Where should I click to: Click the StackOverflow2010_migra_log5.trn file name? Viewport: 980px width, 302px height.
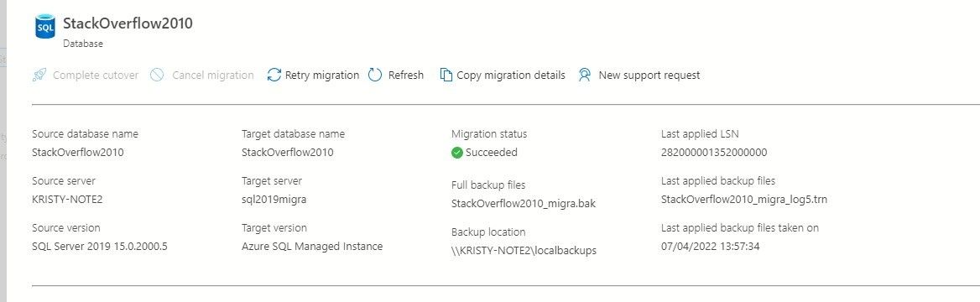coord(744,200)
